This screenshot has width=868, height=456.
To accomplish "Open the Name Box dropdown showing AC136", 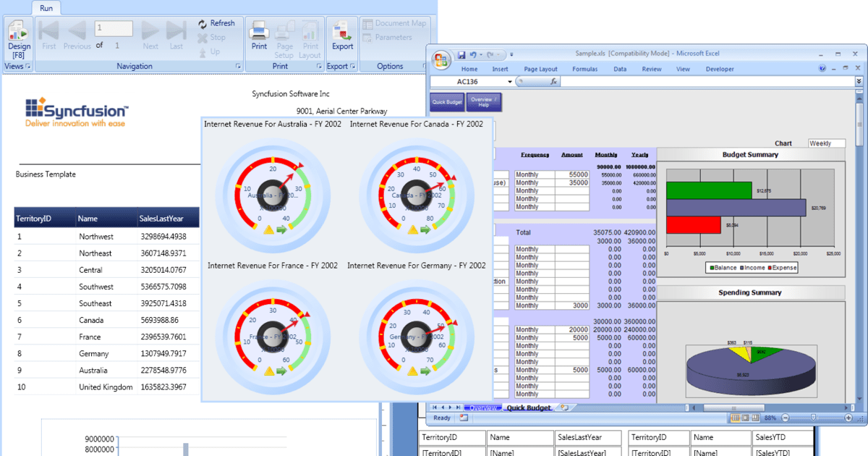I will [509, 81].
